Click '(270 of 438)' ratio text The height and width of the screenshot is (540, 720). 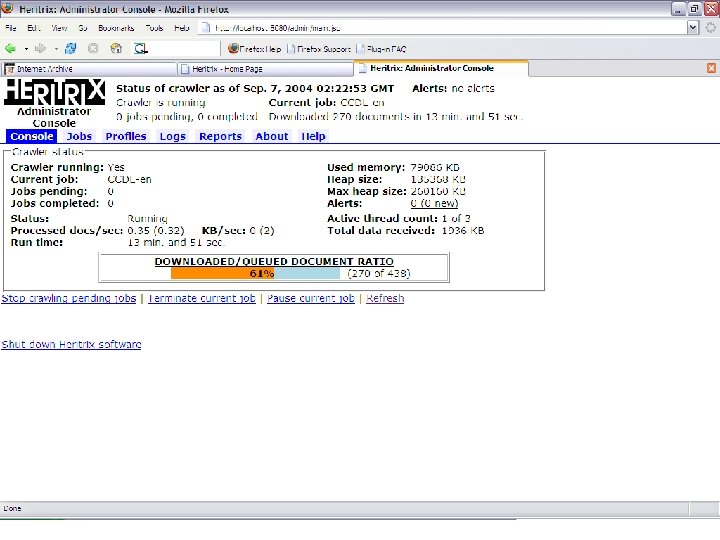[379, 274]
